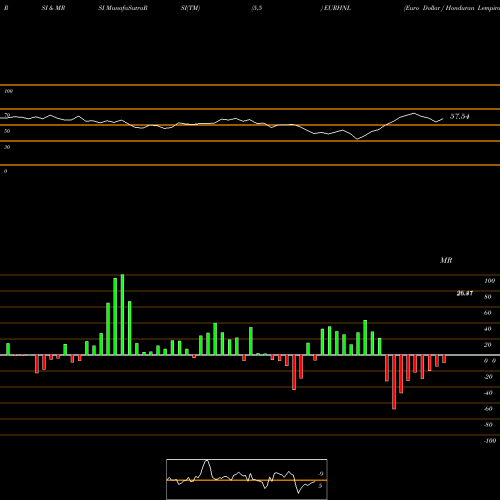Screen dimensions: 500x500
Task: Click the tallest green MR bar
Action: (122, 315)
